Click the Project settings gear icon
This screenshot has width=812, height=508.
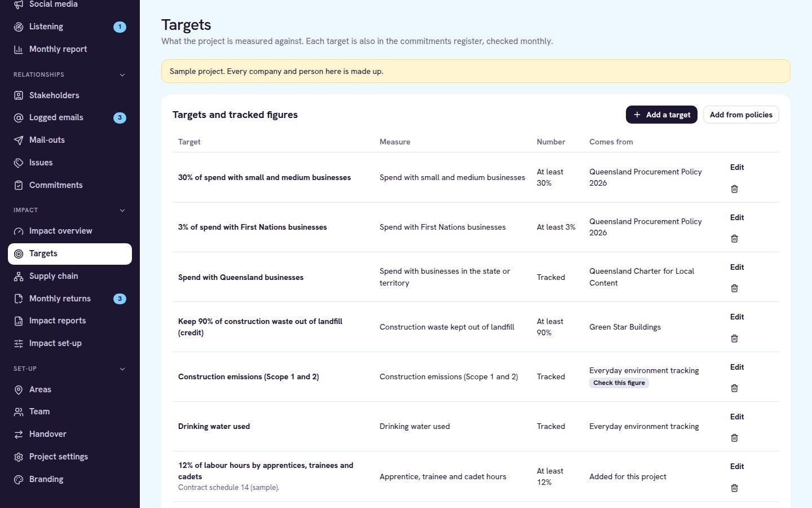[19, 457]
